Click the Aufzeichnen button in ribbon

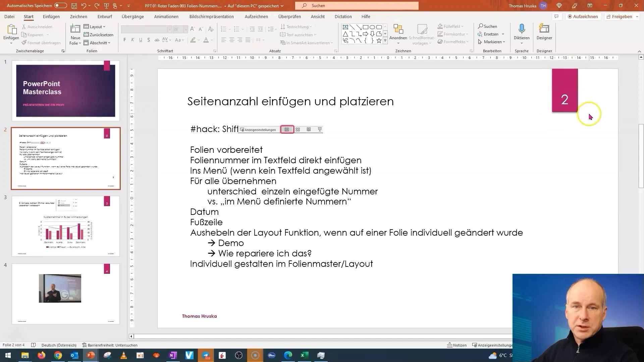pyautogui.click(x=583, y=16)
